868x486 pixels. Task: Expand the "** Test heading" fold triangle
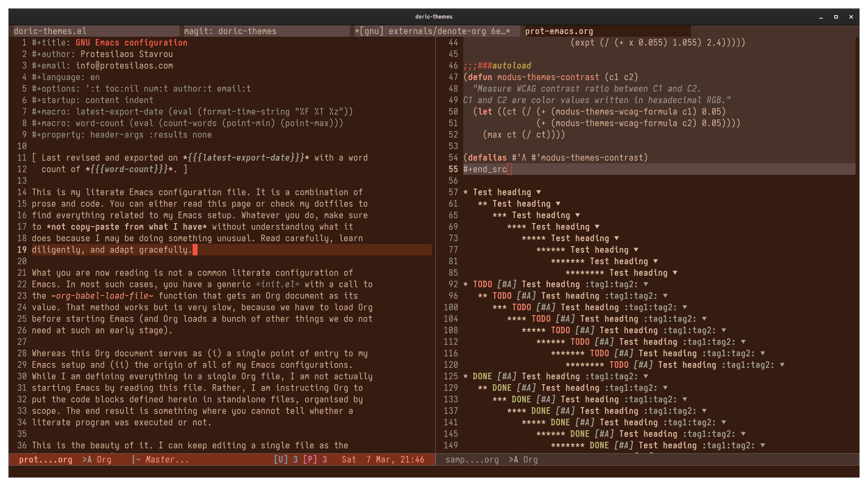tap(558, 204)
